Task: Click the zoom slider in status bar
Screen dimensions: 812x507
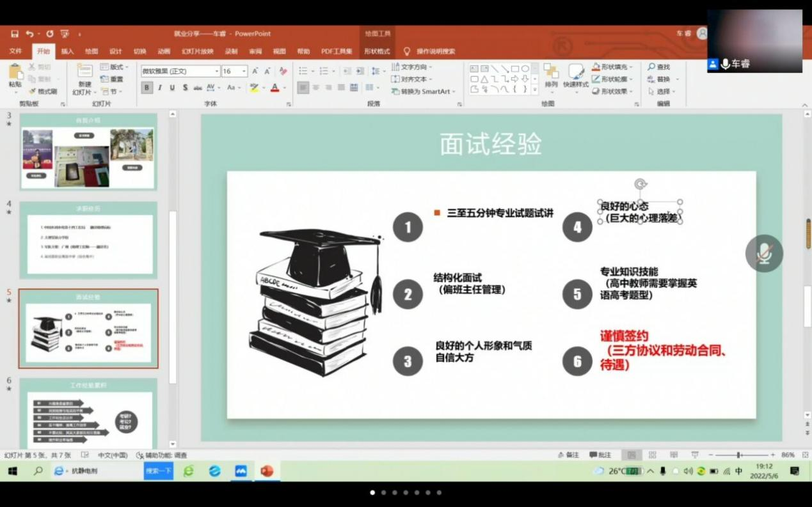Action: pyautogui.click(x=739, y=455)
